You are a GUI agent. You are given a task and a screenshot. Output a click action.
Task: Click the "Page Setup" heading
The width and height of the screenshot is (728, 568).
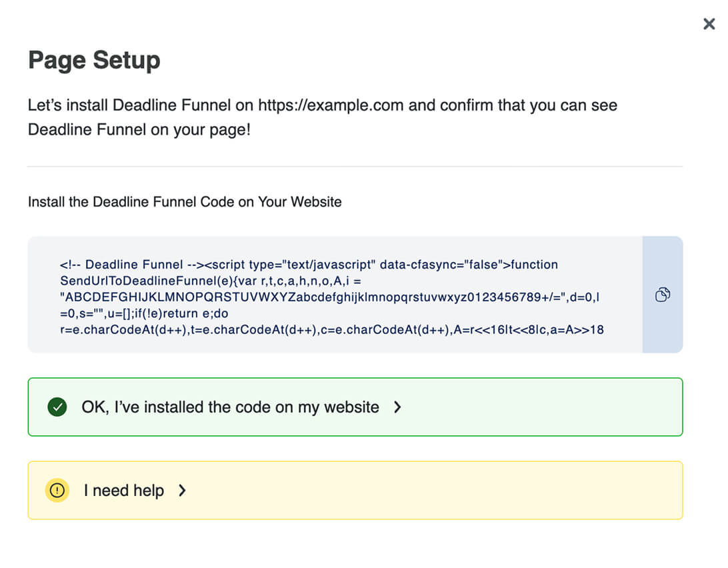94,61
